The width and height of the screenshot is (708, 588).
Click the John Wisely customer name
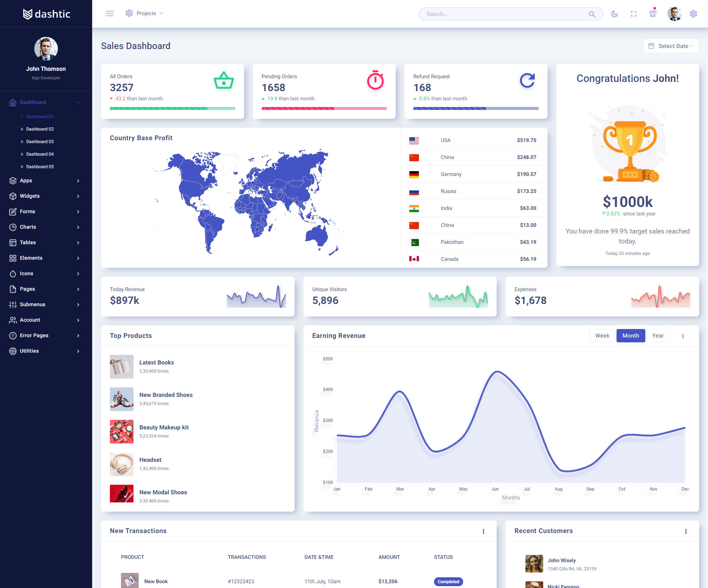[562, 560]
